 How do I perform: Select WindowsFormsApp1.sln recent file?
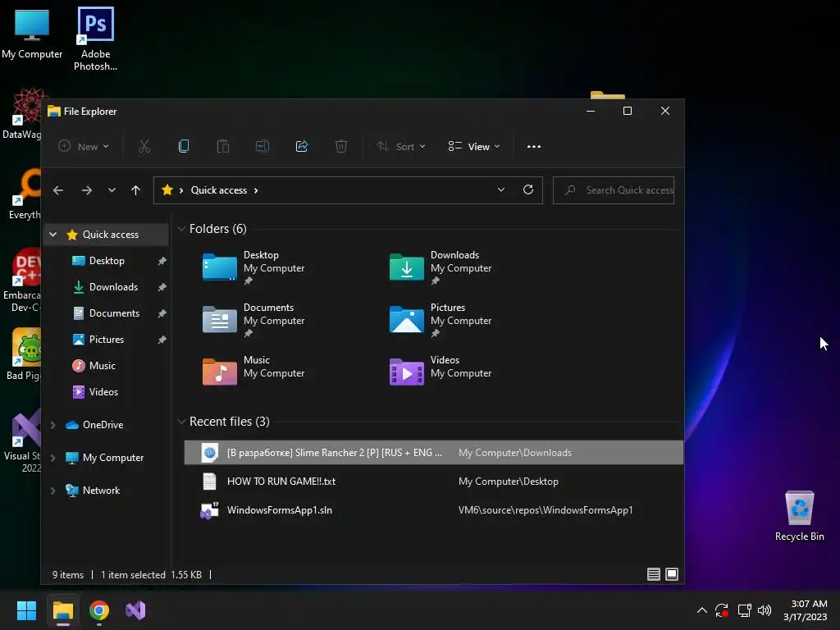point(433,510)
